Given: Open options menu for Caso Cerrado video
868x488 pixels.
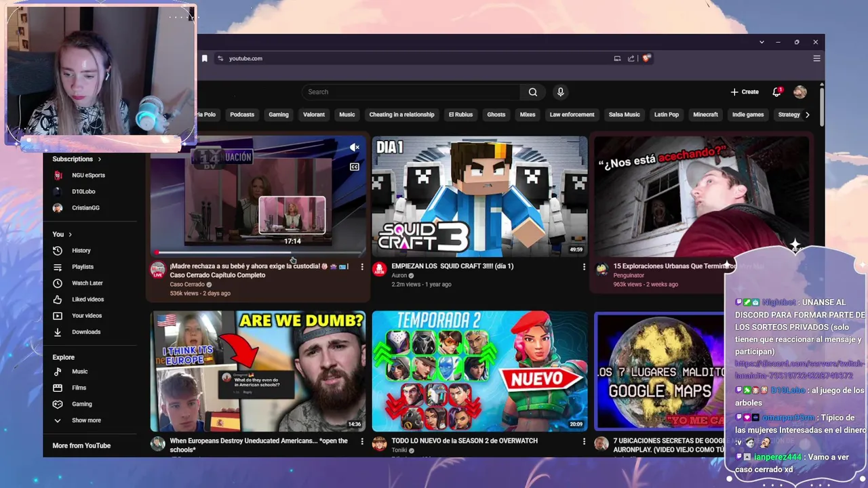Looking at the screenshot, I should coord(362,267).
